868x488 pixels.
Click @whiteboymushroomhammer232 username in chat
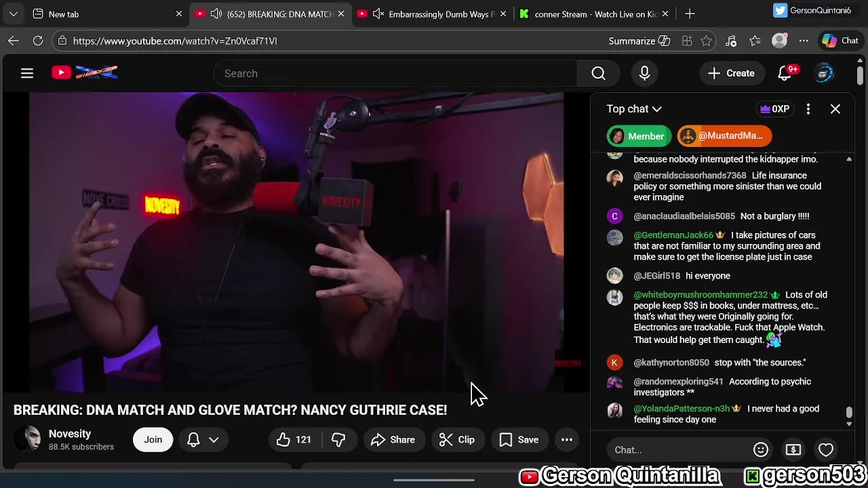click(x=701, y=295)
